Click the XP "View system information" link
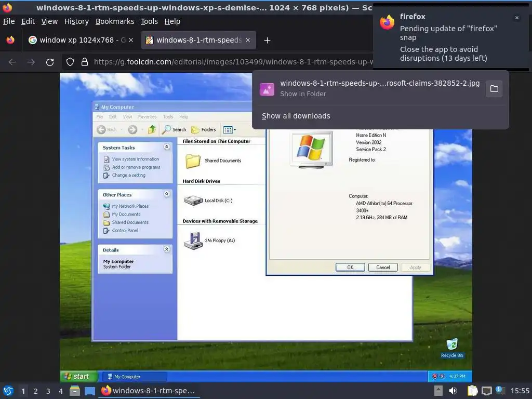This screenshot has width=532, height=399. 136,159
